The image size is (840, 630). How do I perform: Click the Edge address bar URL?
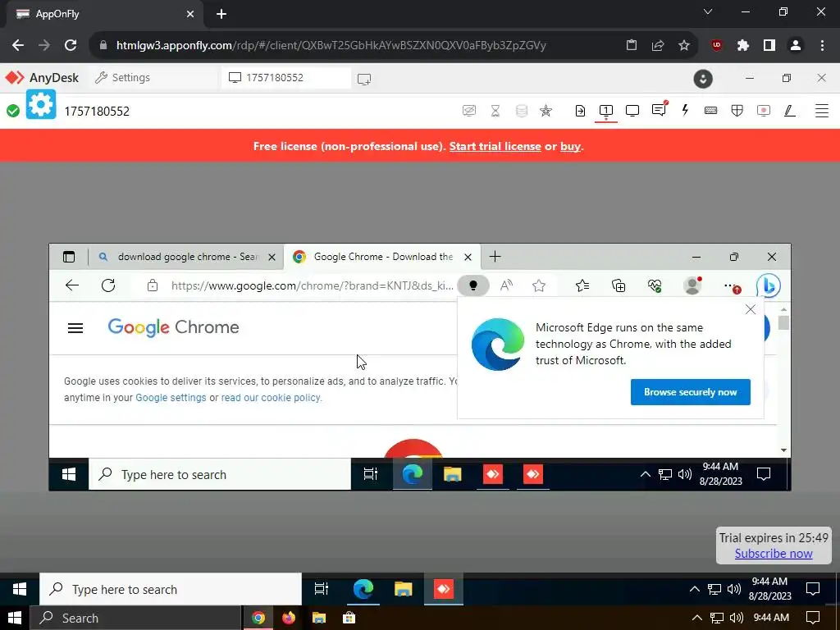tap(312, 285)
